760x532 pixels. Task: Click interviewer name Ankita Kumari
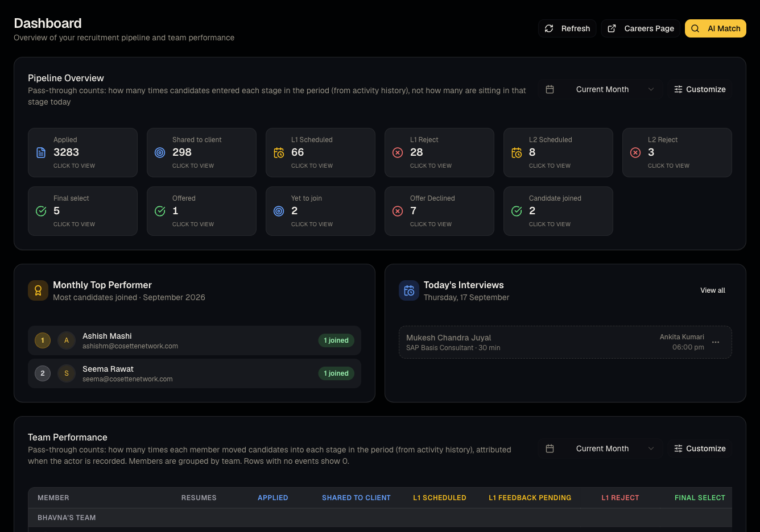(682, 337)
